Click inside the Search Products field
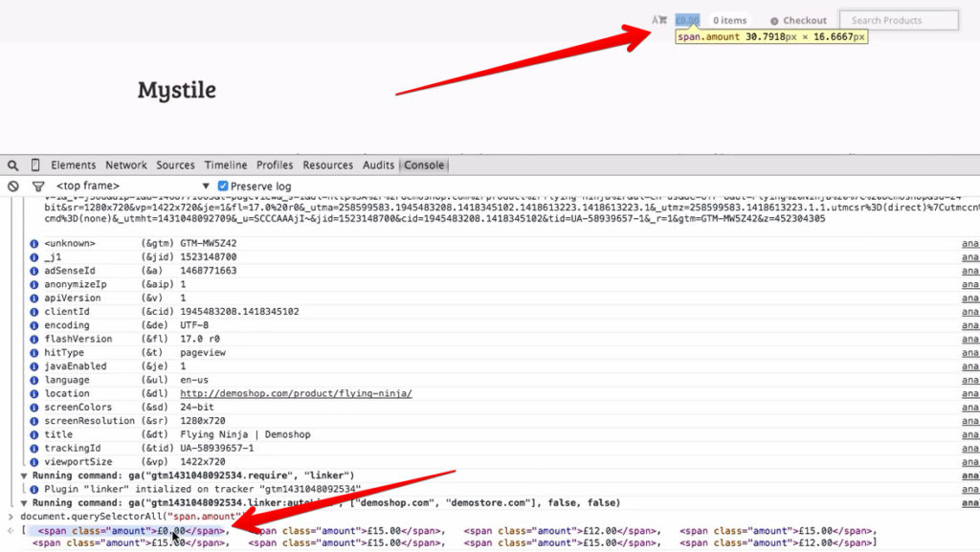Image resolution: width=980 pixels, height=552 pixels. coord(898,19)
